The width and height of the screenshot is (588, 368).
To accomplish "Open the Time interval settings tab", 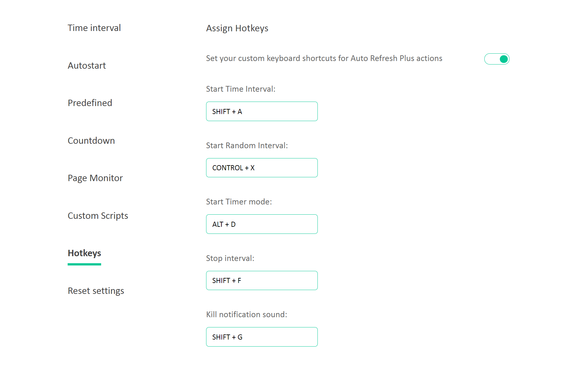I will pos(94,28).
